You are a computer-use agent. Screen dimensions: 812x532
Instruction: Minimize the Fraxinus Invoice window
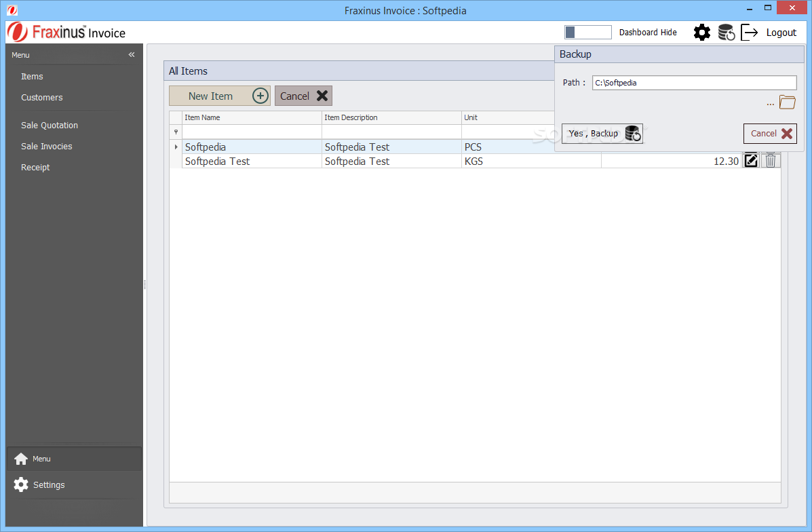(x=750, y=9)
